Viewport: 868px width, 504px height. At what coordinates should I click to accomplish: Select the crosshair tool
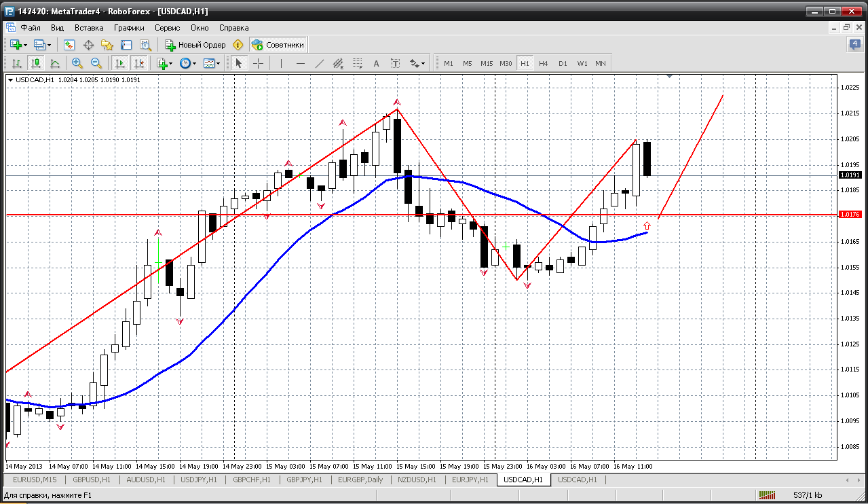259,63
